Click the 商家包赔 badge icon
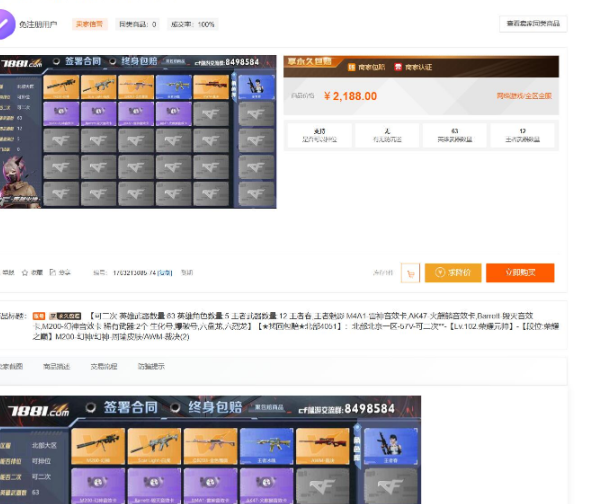This screenshot has width=608, height=504. click(x=352, y=67)
